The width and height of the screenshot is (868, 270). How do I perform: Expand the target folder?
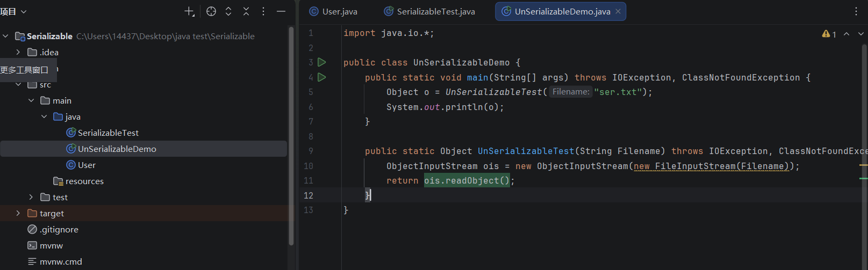[x=18, y=213]
